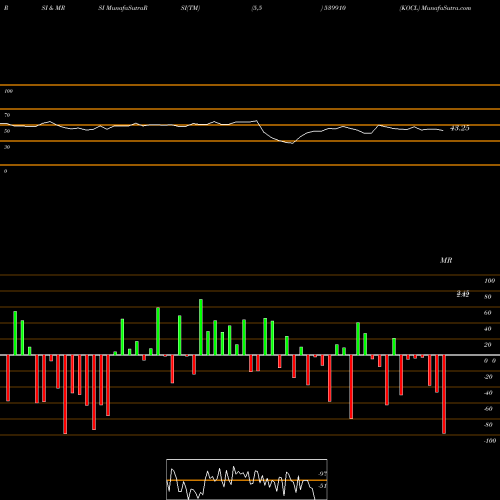Image resolution: width=500 pixels, height=500 pixels.
Task: Click the MR axis label -80
Action: 488,425
